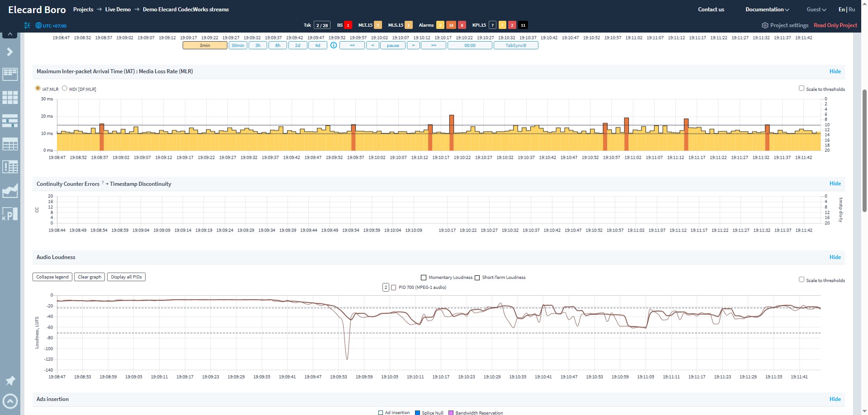Viewport: 868px width, 415px height.
Task: Open the first sidebar dashboard view icon
Action: tap(10, 74)
